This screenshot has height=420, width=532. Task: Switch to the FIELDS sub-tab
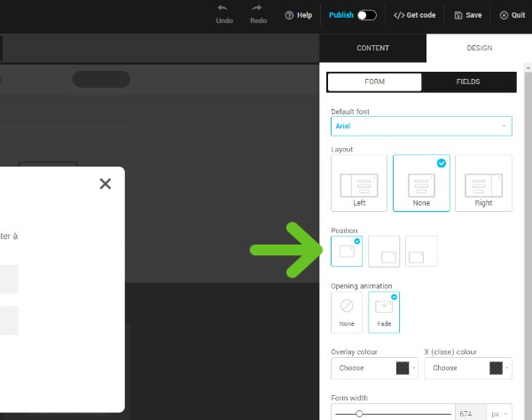coord(468,82)
